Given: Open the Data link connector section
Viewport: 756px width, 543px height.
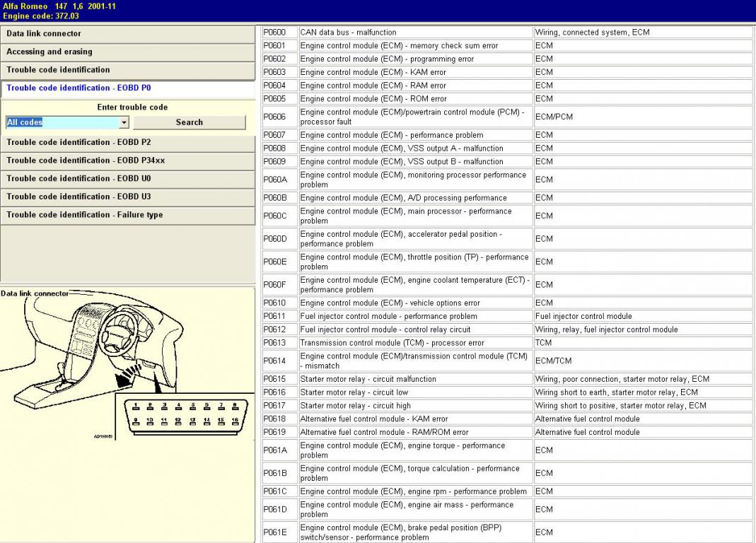Looking at the screenshot, I should (x=128, y=34).
